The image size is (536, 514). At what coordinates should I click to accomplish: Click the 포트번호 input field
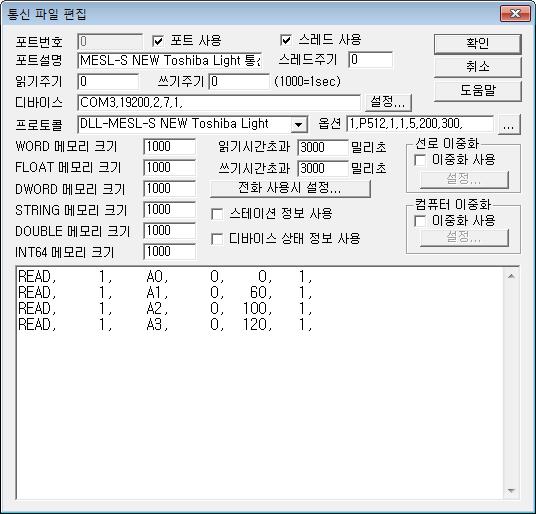[x=110, y=42]
